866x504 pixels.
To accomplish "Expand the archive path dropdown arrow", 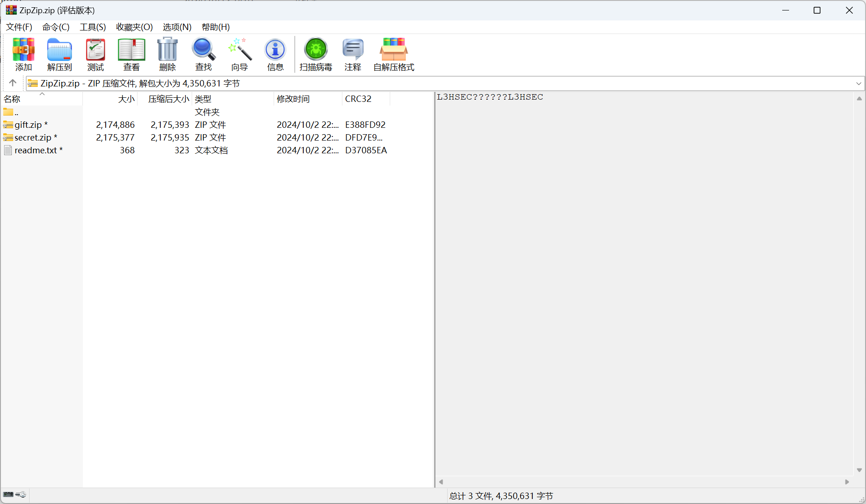I will coord(859,83).
